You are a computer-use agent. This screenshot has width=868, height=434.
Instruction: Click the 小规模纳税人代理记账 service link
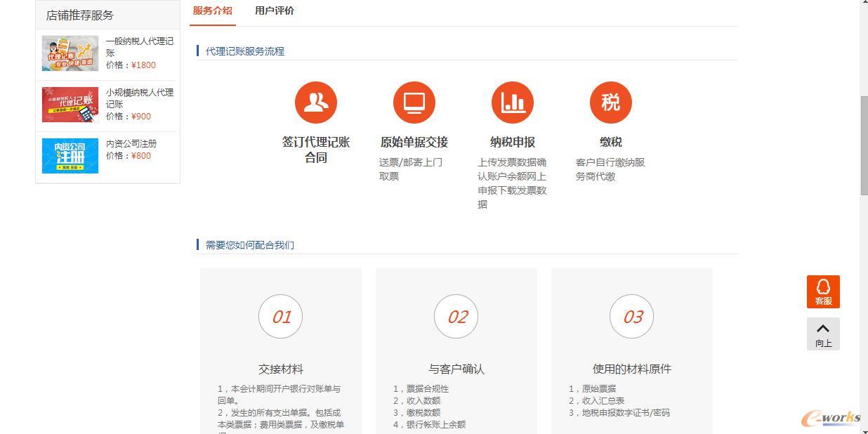[x=138, y=98]
